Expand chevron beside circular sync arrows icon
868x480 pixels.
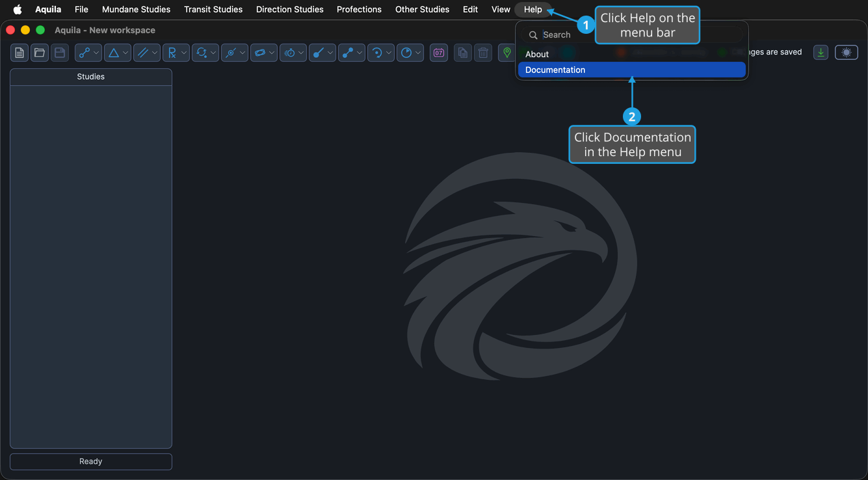(x=213, y=53)
